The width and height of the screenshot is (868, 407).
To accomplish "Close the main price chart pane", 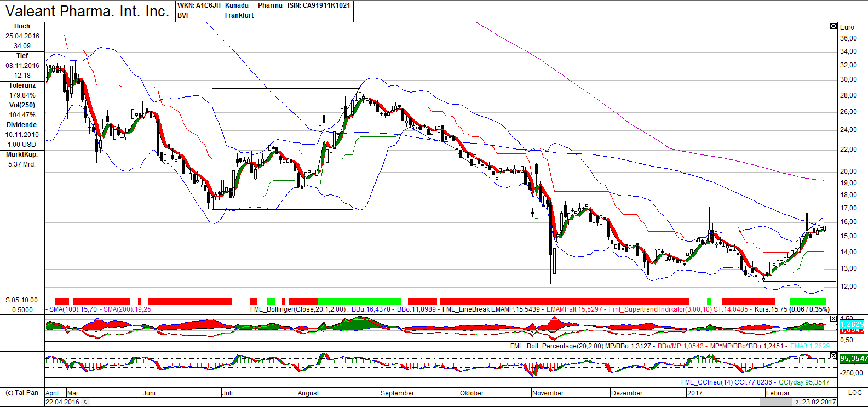I will coord(833,26).
